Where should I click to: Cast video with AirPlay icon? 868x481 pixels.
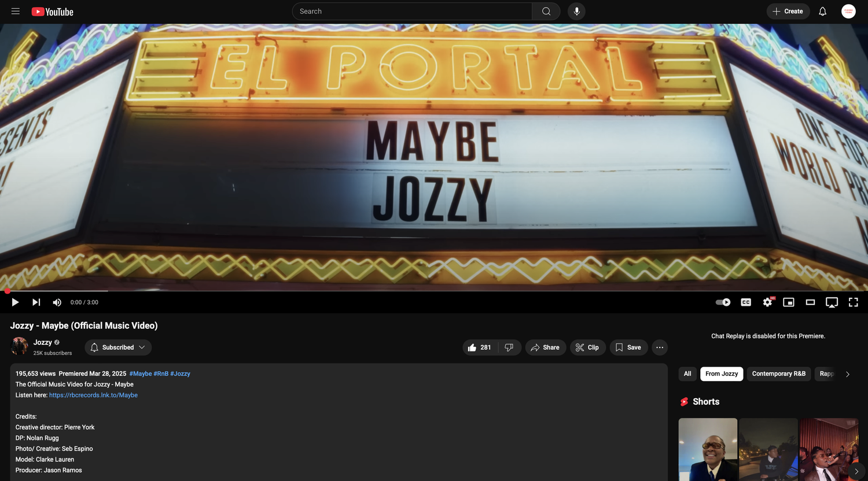tap(832, 302)
